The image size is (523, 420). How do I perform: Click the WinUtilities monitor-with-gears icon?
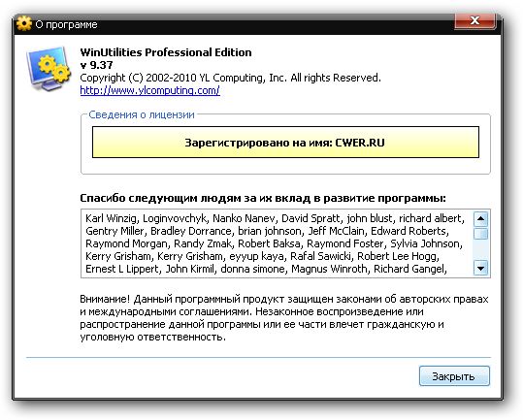pos(49,69)
